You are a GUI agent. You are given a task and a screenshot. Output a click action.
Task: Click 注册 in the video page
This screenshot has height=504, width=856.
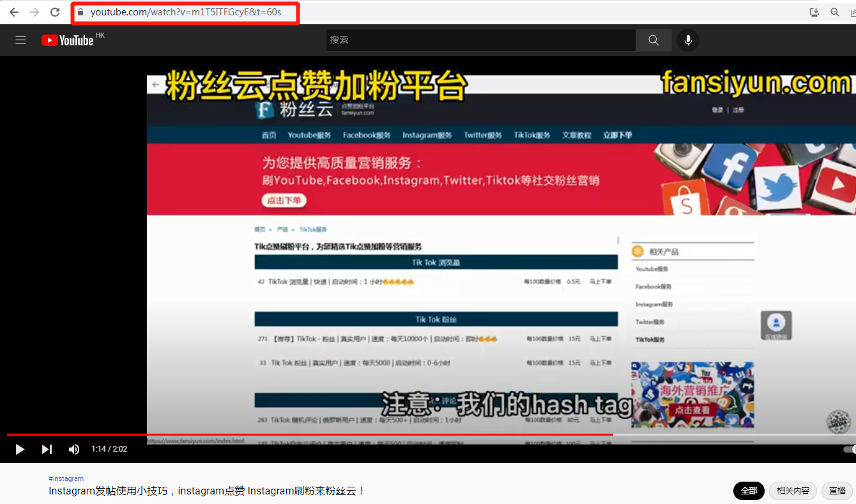738,110
